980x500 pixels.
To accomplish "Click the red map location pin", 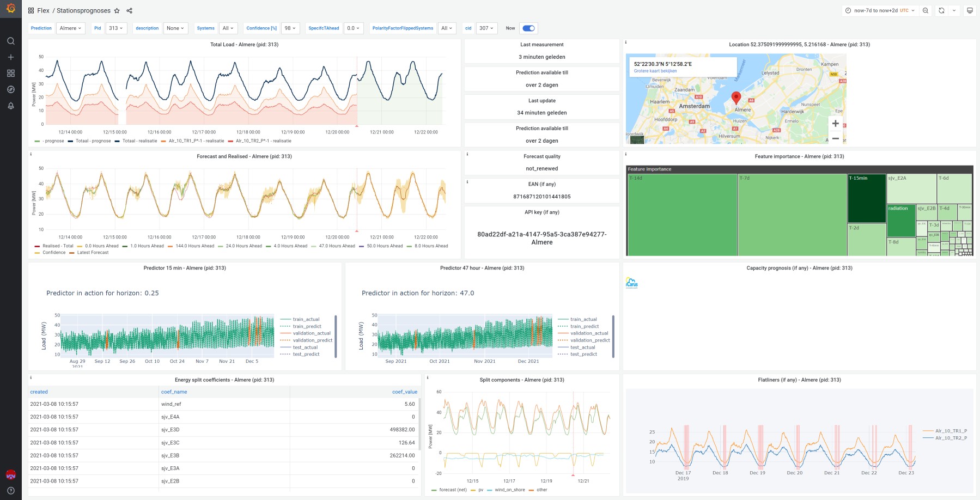I will pos(736,97).
